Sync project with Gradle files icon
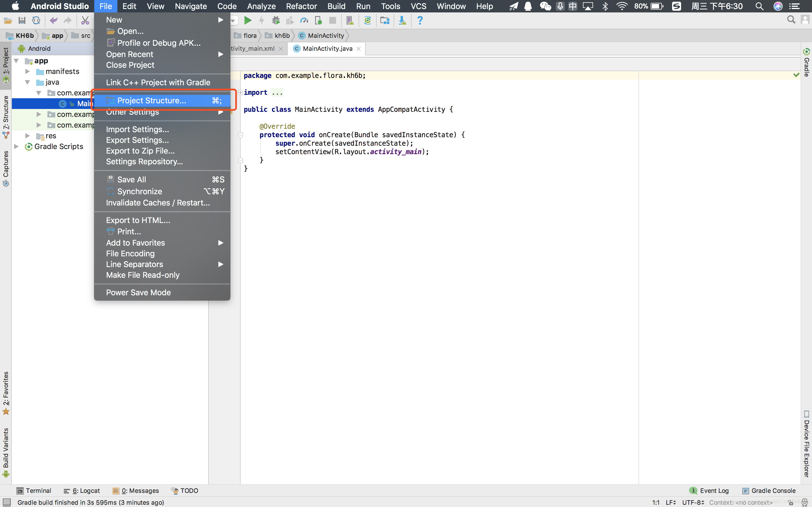 coord(368,21)
